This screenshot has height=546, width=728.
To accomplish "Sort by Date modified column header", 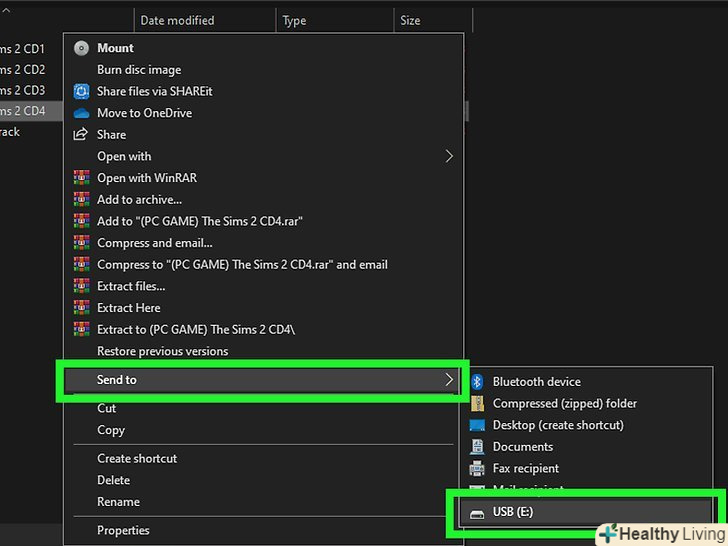I will 205,20.
